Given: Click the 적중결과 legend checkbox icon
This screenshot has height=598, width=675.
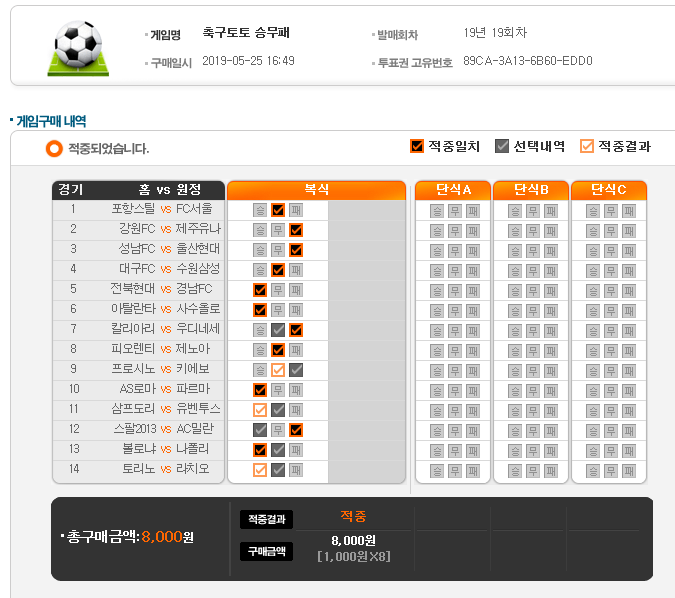Looking at the screenshot, I should pyautogui.click(x=586, y=146).
